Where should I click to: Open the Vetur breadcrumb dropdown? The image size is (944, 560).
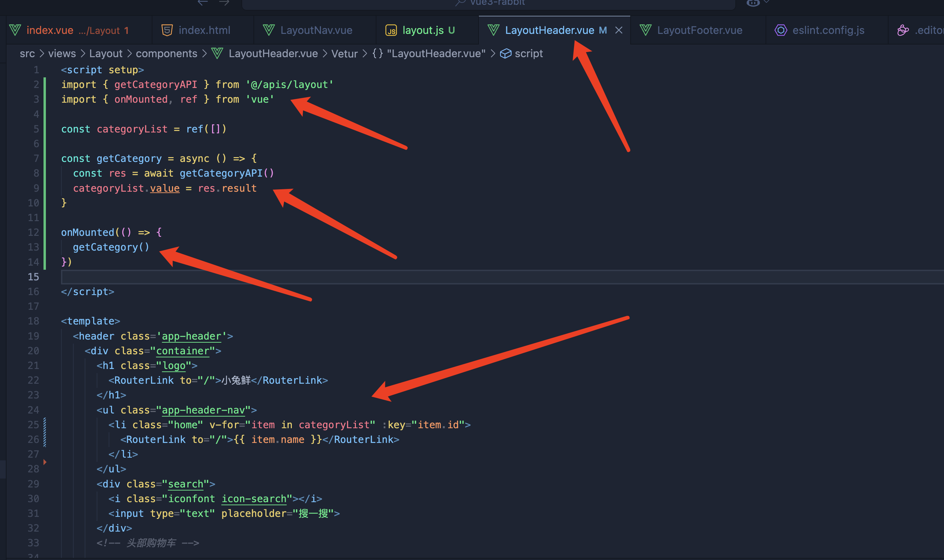pyautogui.click(x=344, y=54)
